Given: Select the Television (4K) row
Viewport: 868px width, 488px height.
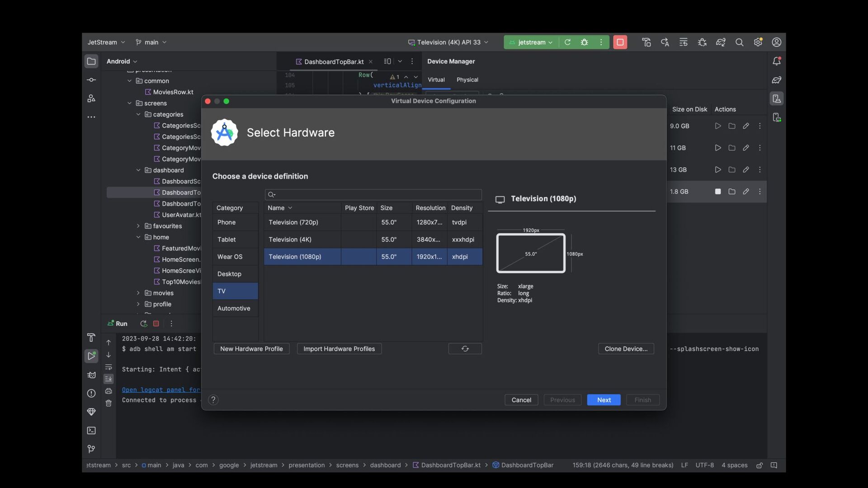Looking at the screenshot, I should pyautogui.click(x=373, y=239).
